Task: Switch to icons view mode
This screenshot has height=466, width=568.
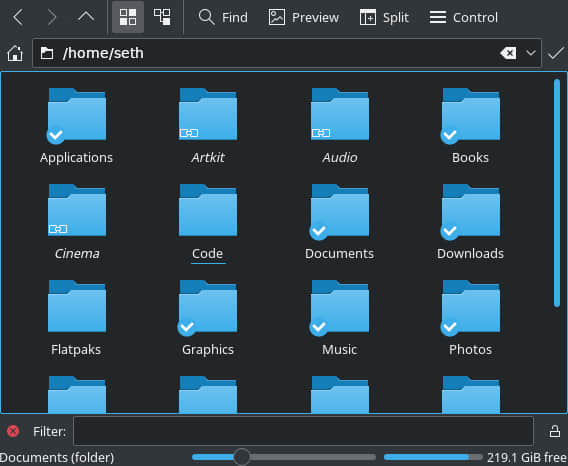Action: [x=128, y=17]
